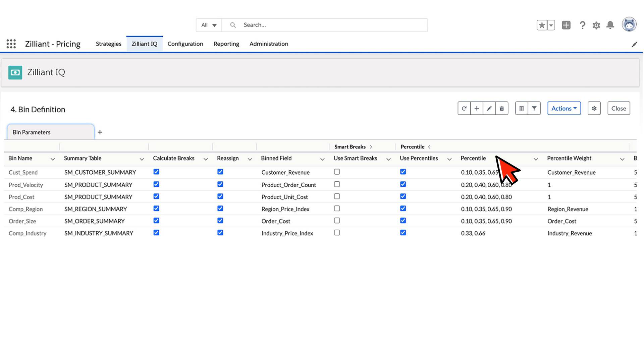The height and width of the screenshot is (362, 644).
Task: Click the Close button
Action: coord(619,108)
